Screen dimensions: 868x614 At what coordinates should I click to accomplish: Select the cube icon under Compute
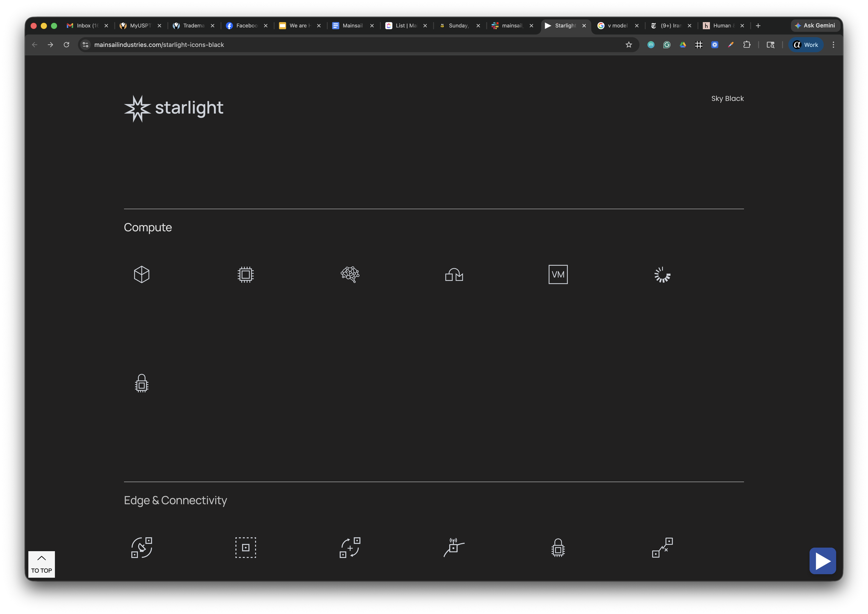tap(141, 275)
